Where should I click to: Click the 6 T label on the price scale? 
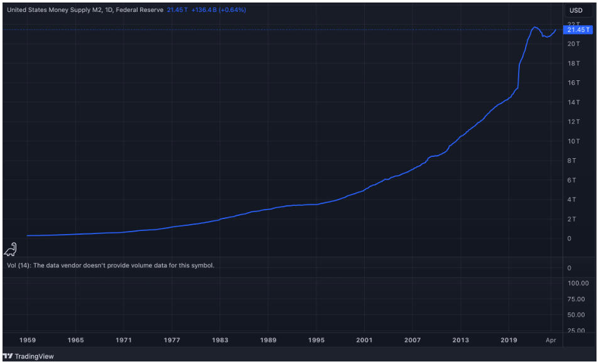point(572,180)
